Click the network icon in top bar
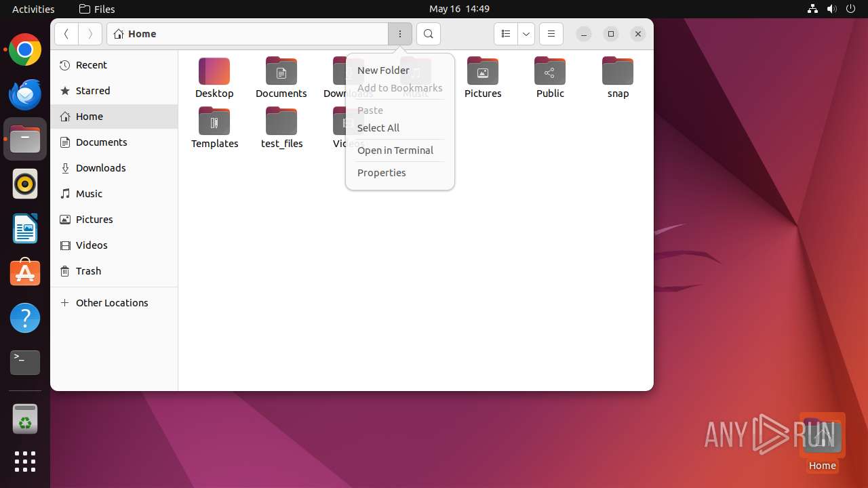The image size is (868, 488). point(812,9)
